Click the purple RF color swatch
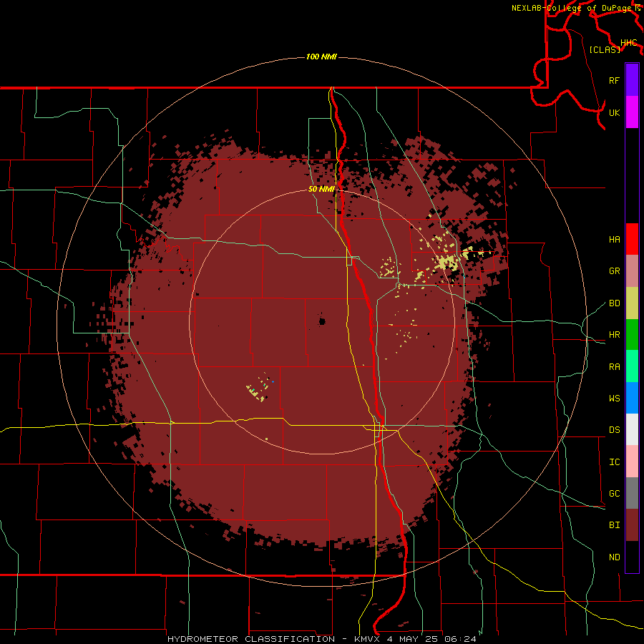Viewport: 644px width, 644px height. click(632, 80)
